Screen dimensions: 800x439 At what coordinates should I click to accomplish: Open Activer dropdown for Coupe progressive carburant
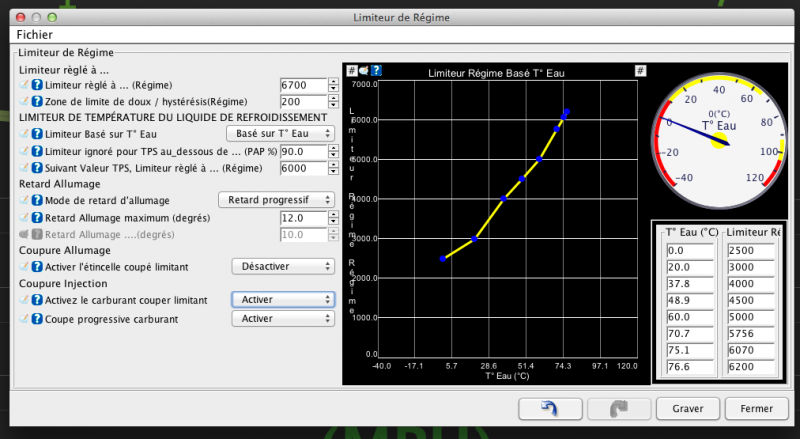(283, 319)
